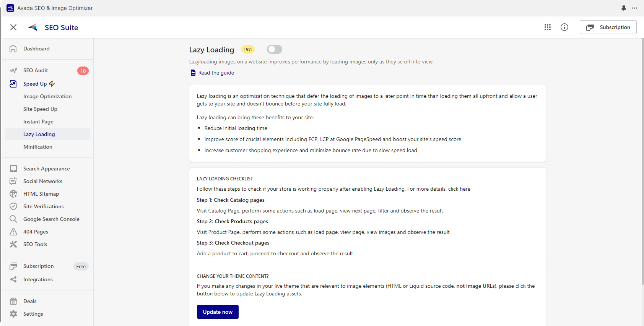Click 'Step 2: Check Products pages' text

(x=233, y=221)
